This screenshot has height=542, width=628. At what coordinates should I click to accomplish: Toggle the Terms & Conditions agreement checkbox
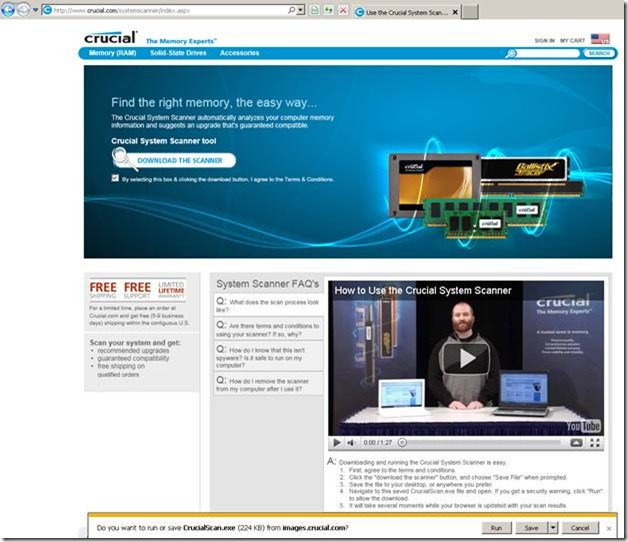pos(115,178)
